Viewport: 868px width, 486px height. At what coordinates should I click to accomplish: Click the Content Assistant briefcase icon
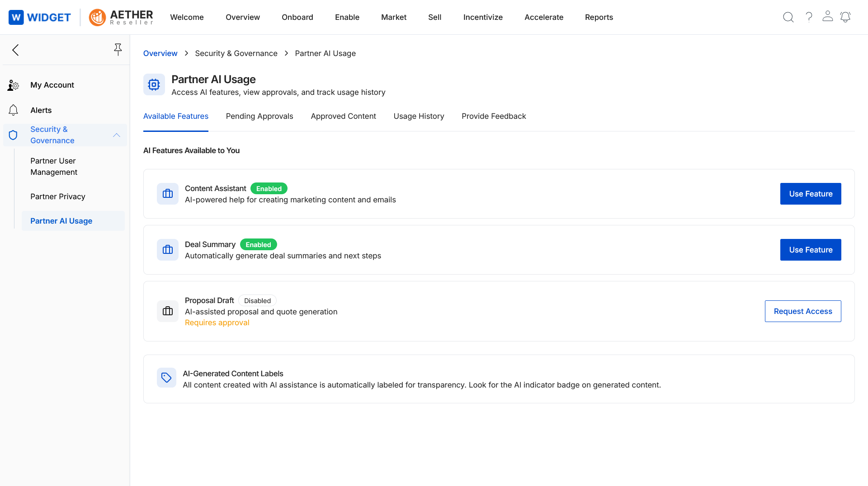pyautogui.click(x=167, y=193)
